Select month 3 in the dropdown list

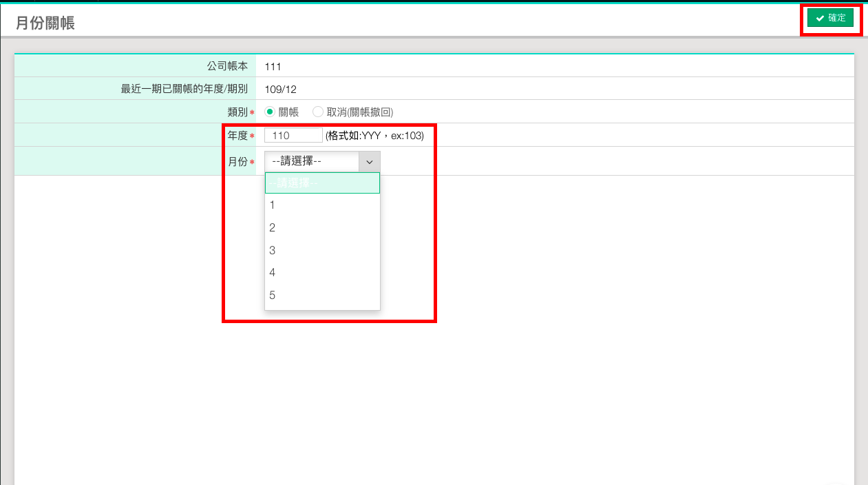pos(322,251)
